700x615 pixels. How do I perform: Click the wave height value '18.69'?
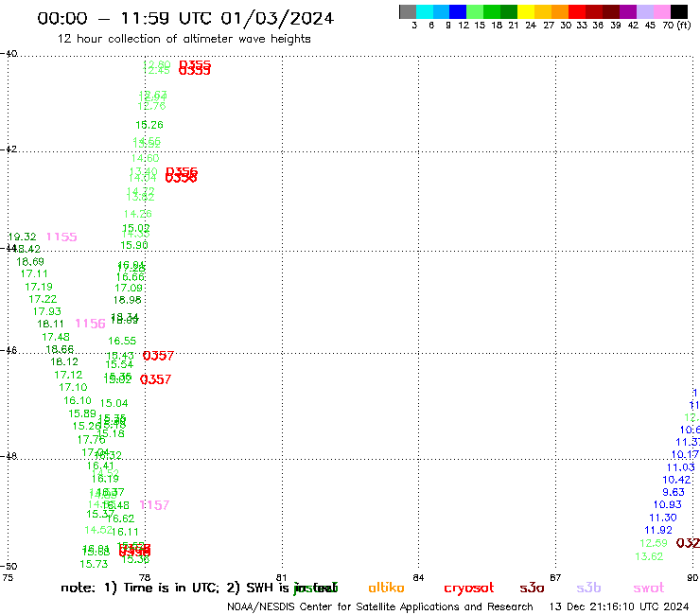[x=30, y=262]
